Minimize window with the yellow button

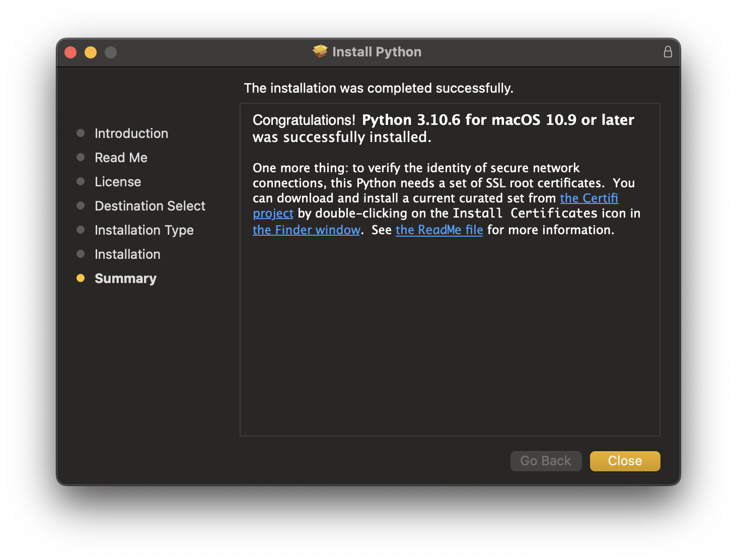coord(91,52)
